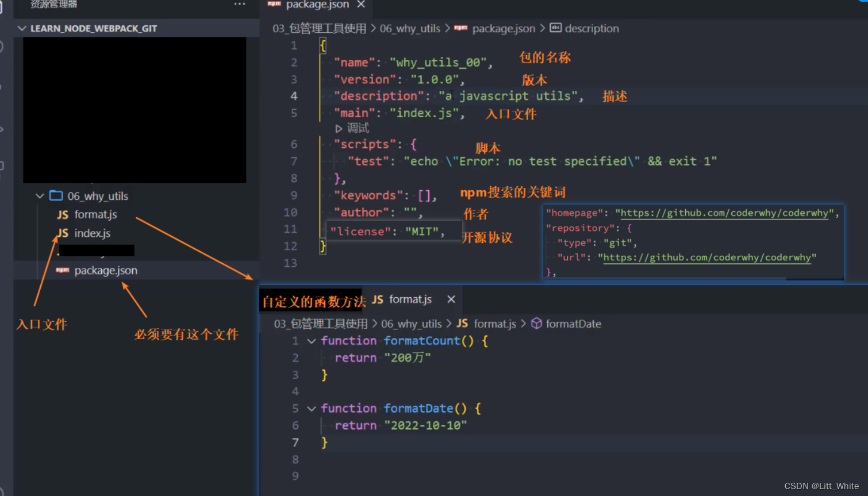Click the formatCount function name
This screenshot has height=496, width=868.
point(422,341)
